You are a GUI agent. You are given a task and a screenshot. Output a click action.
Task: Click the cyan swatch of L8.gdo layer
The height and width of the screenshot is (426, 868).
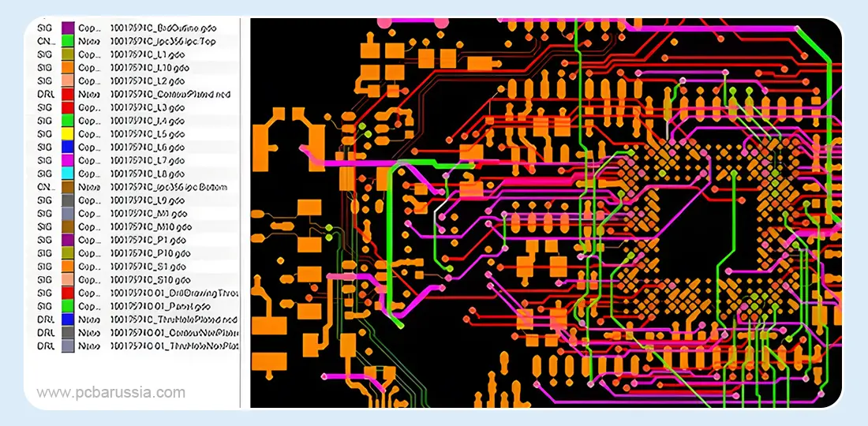68,174
